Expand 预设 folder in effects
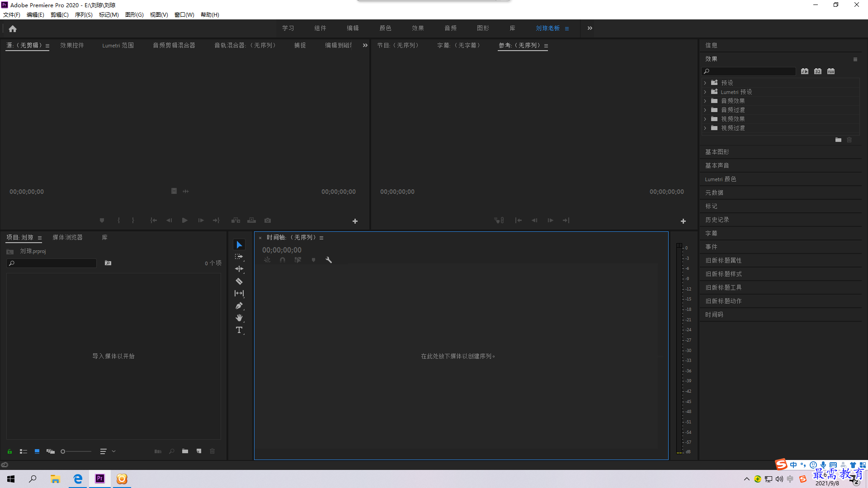 tap(705, 83)
